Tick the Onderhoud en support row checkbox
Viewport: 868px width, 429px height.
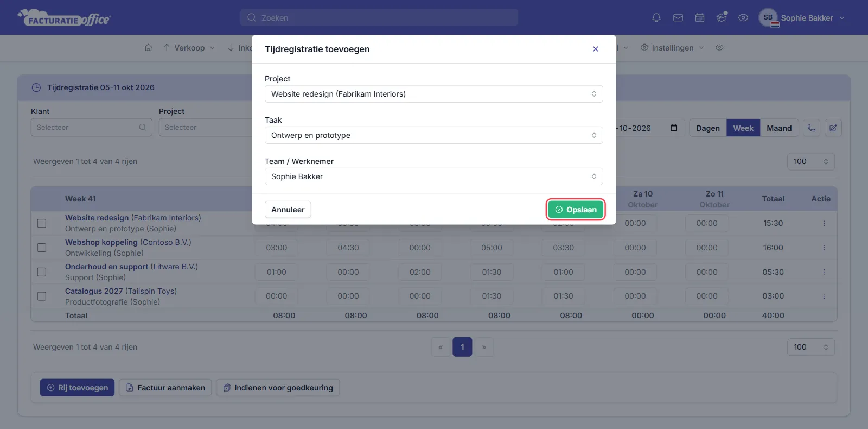coord(42,272)
